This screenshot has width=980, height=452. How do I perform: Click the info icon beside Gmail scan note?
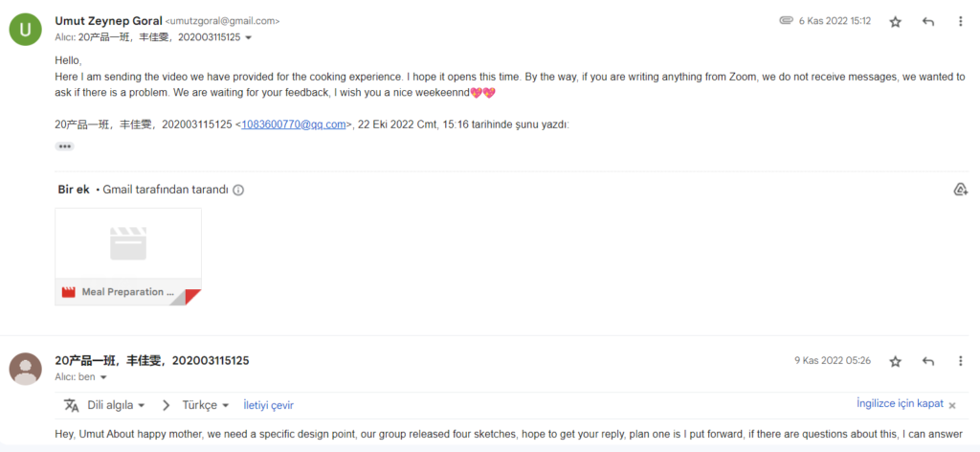pos(238,190)
